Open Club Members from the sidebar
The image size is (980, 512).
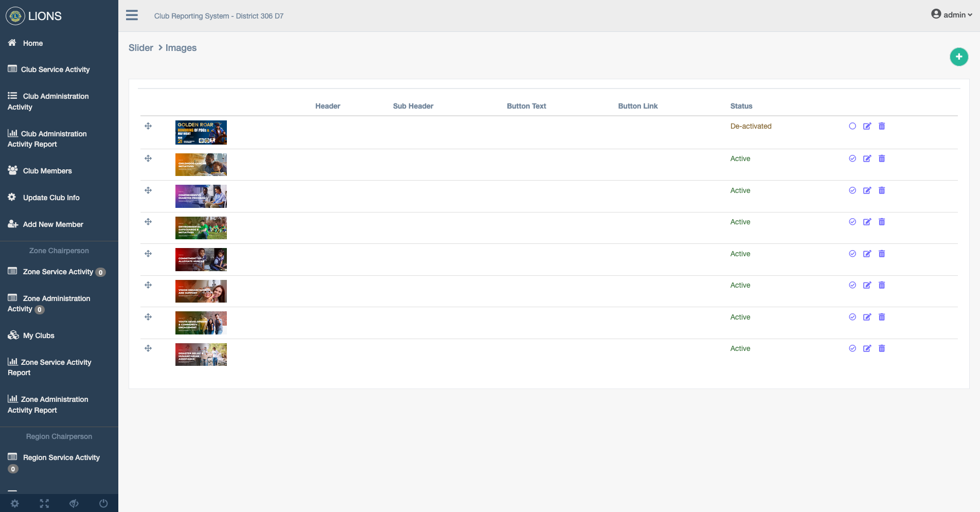click(x=47, y=170)
